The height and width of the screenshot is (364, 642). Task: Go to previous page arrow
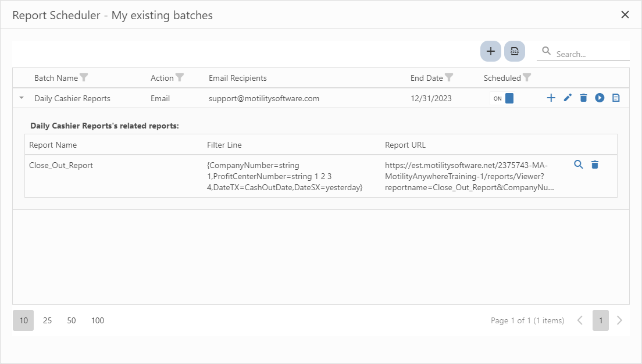click(x=580, y=320)
